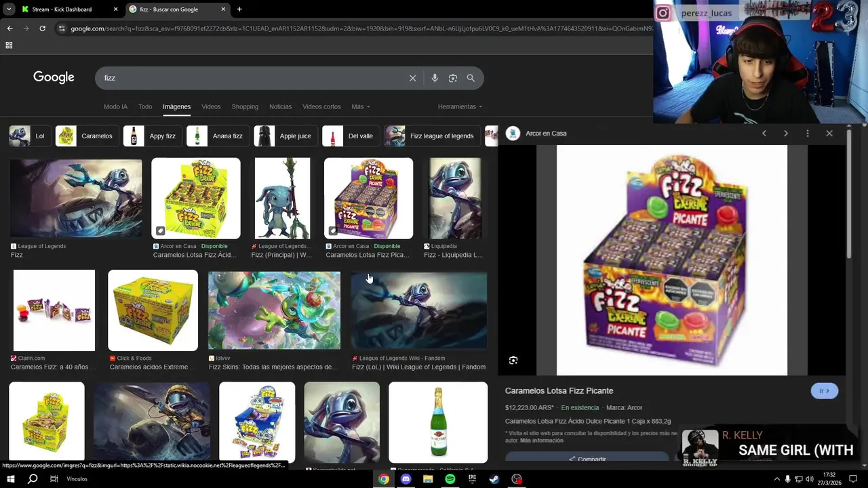
Task: Open the League of Legends Fizz first thumbnail
Action: point(76,198)
